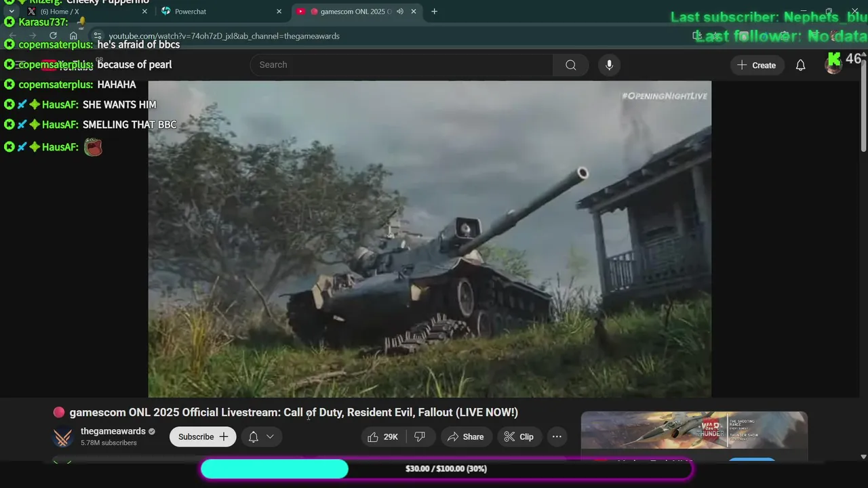Subscribe to thegameawards channel
868x488 pixels.
click(x=203, y=437)
